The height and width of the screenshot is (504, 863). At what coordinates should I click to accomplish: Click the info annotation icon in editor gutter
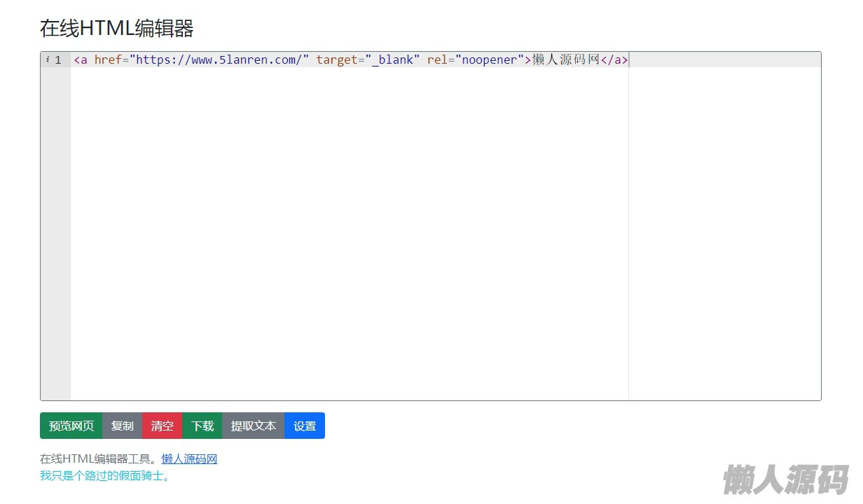pyautogui.click(x=48, y=59)
